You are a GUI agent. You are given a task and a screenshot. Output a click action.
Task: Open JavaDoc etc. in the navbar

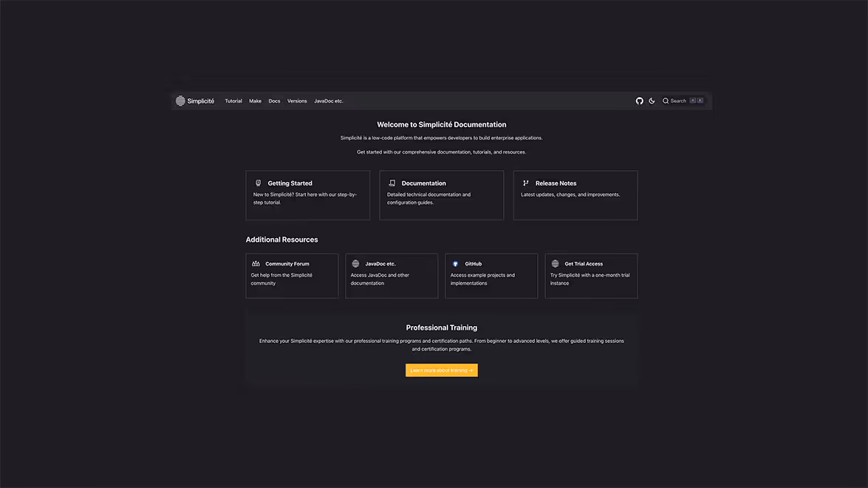click(x=329, y=101)
